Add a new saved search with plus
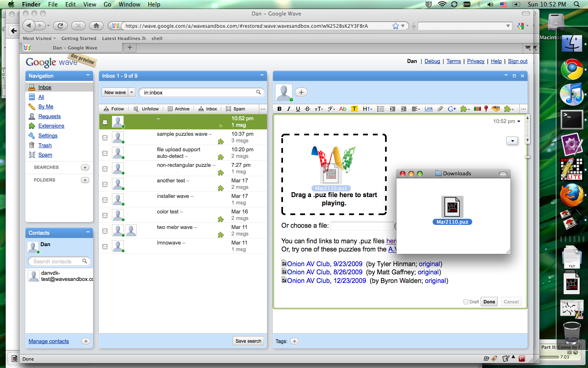 (85, 167)
